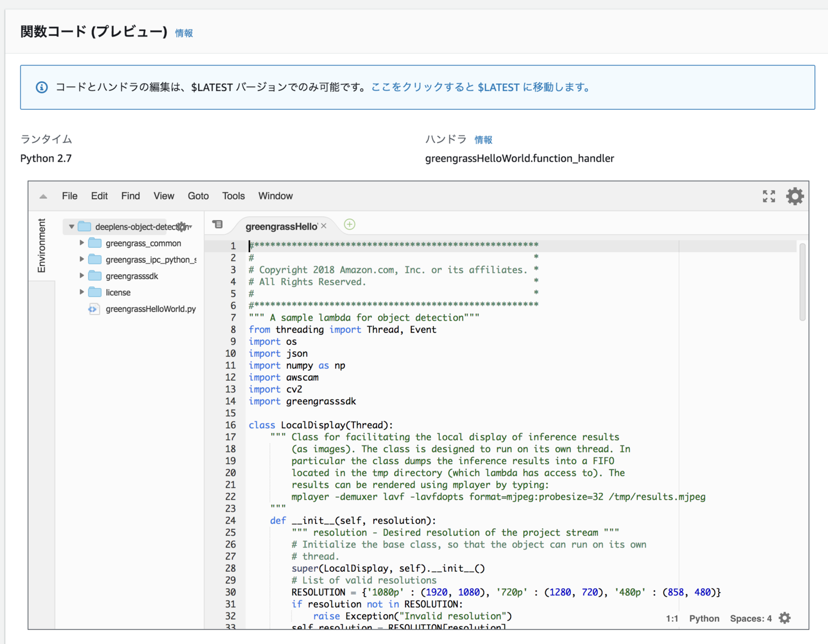
Task: Expand the greengrass_ipc_python folder
Action: 82,259
